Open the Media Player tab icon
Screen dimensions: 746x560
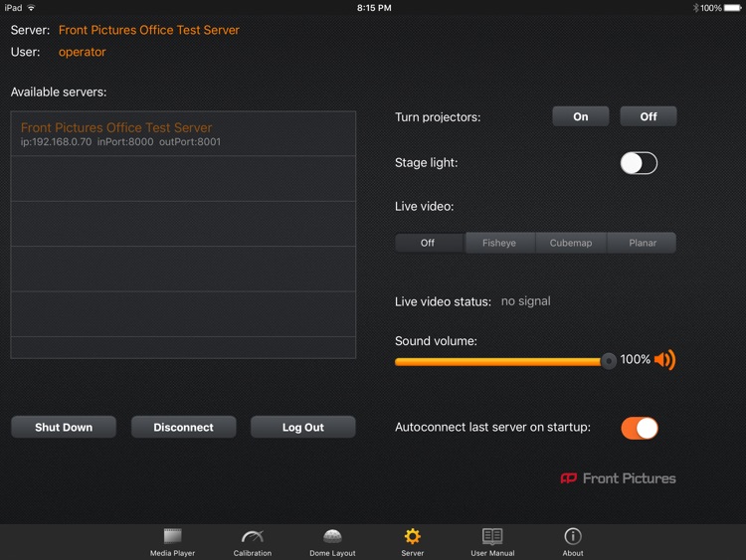pyautogui.click(x=172, y=536)
